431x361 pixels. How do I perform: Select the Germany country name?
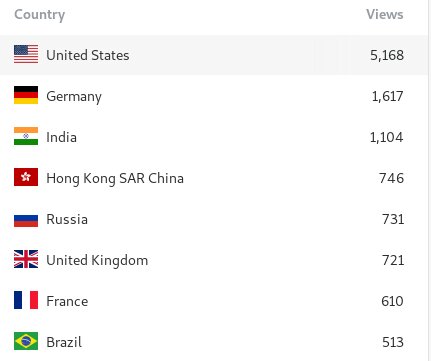[x=74, y=97]
